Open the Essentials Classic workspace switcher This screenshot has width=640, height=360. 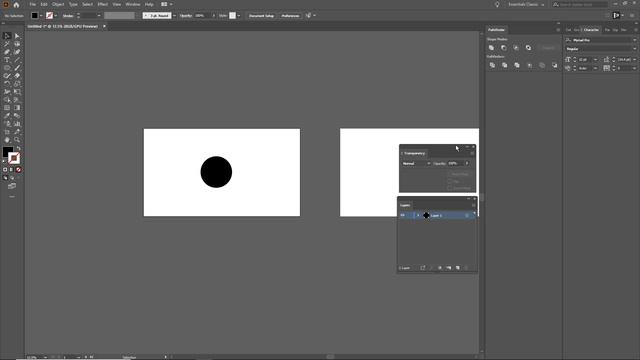point(526,4)
